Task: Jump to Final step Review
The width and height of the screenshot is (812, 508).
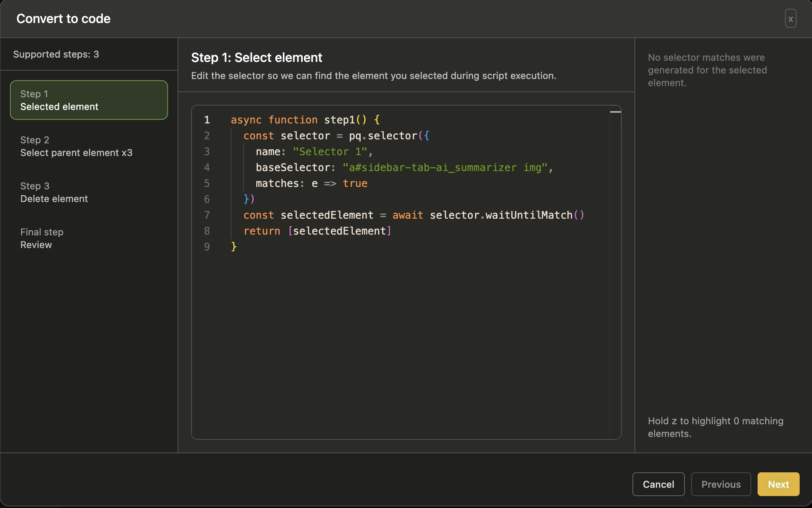Action: [42, 238]
